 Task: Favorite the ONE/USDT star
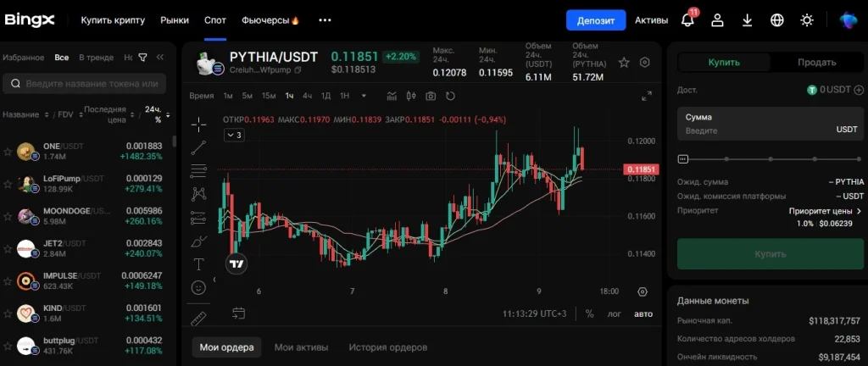8,152
